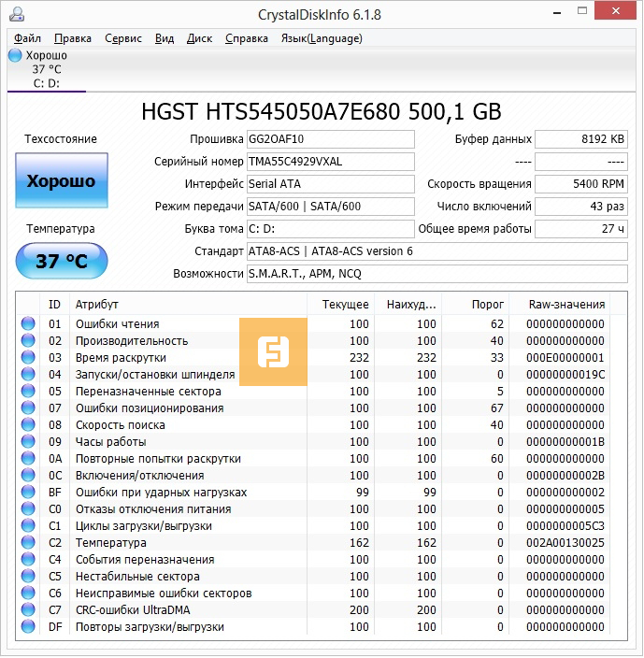
Task: Open the Правка menu
Action: click(x=73, y=38)
